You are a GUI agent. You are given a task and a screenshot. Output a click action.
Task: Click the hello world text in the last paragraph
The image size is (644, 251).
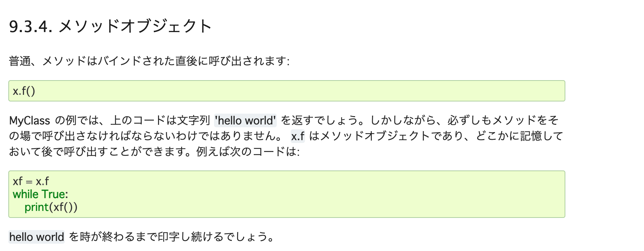(37, 237)
